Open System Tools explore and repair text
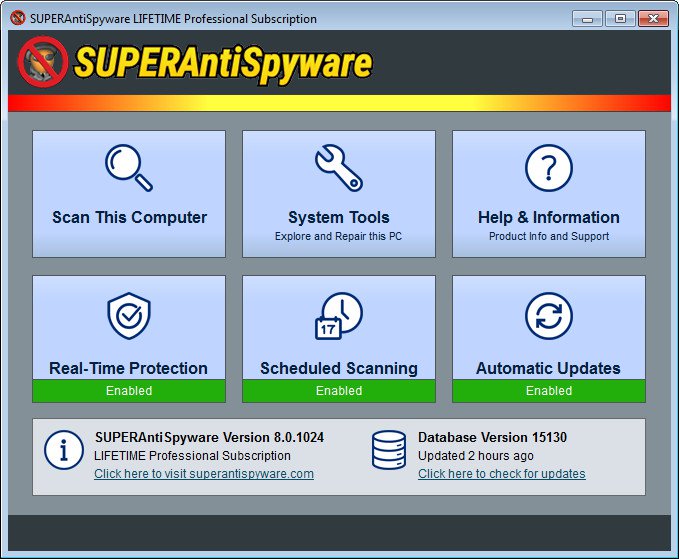The width and height of the screenshot is (679, 559). (x=339, y=237)
